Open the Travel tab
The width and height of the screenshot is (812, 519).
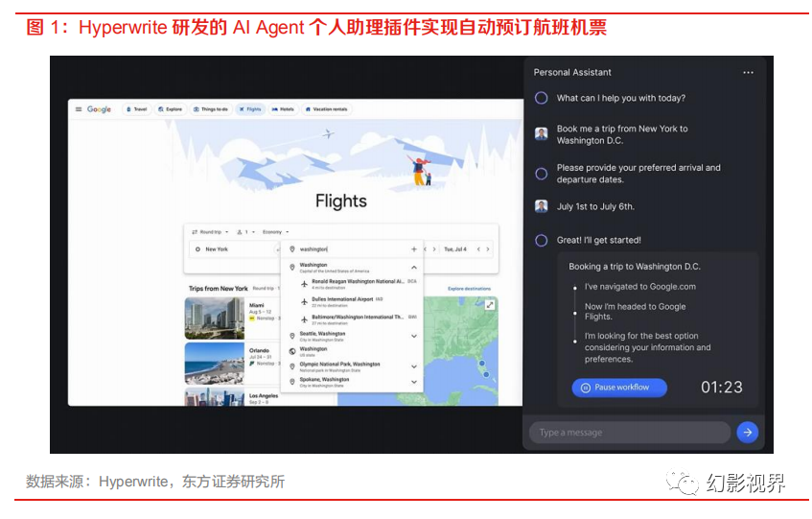(x=137, y=109)
